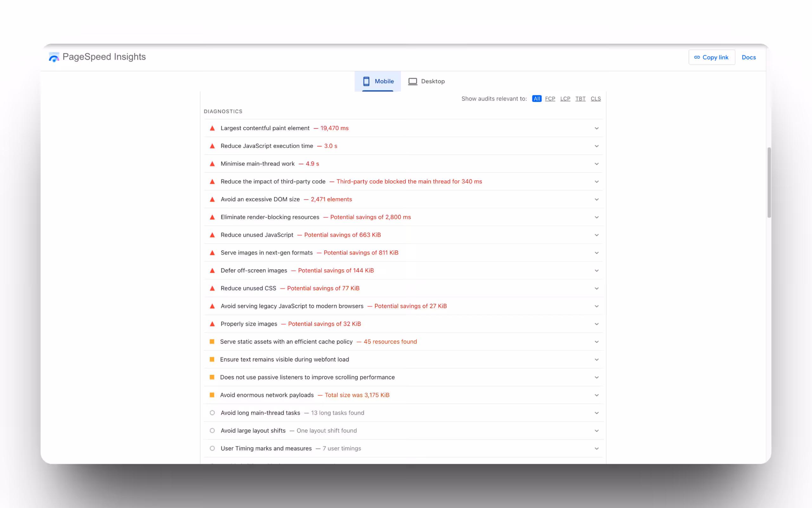This screenshot has height=508, width=812.
Task: Filter audits by FCP
Action: point(550,99)
